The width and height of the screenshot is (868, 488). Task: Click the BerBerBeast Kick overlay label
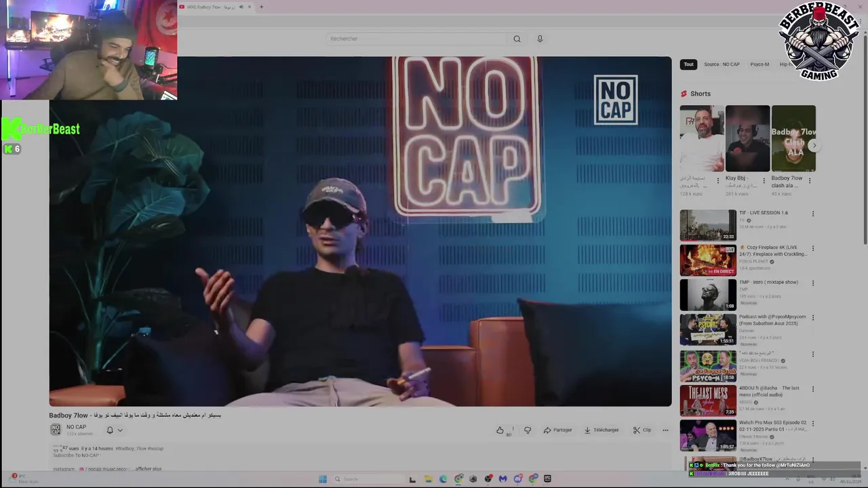point(41,129)
